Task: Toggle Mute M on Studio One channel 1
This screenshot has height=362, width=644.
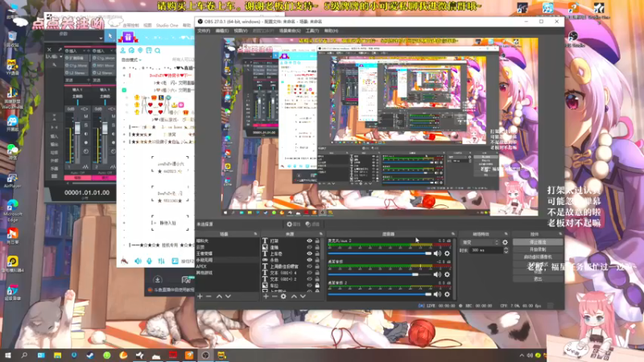Action: [x=86, y=117]
